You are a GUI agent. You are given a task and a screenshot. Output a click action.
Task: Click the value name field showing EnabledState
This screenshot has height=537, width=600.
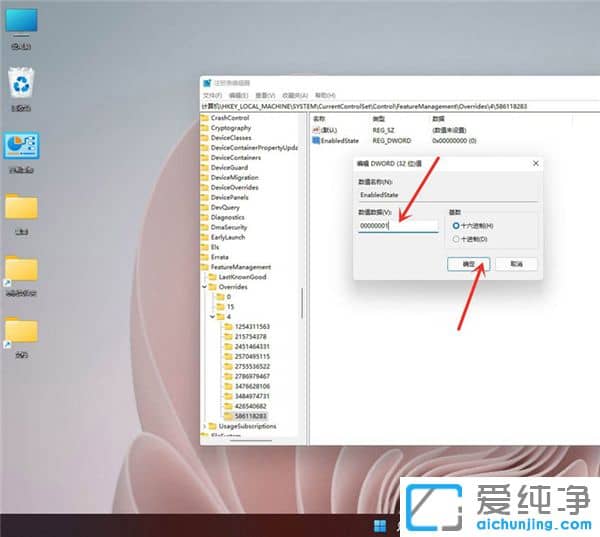coord(448,195)
